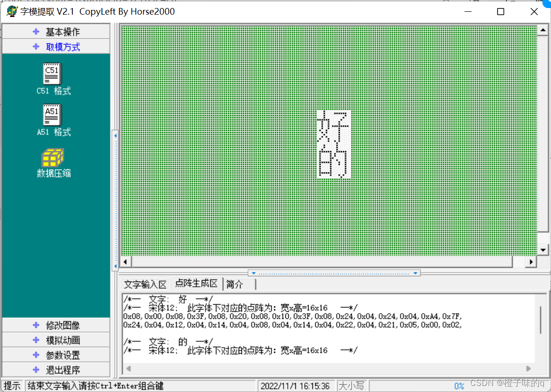Select the A51 格式 icon
This screenshot has height=392, width=551.
pyautogui.click(x=53, y=120)
